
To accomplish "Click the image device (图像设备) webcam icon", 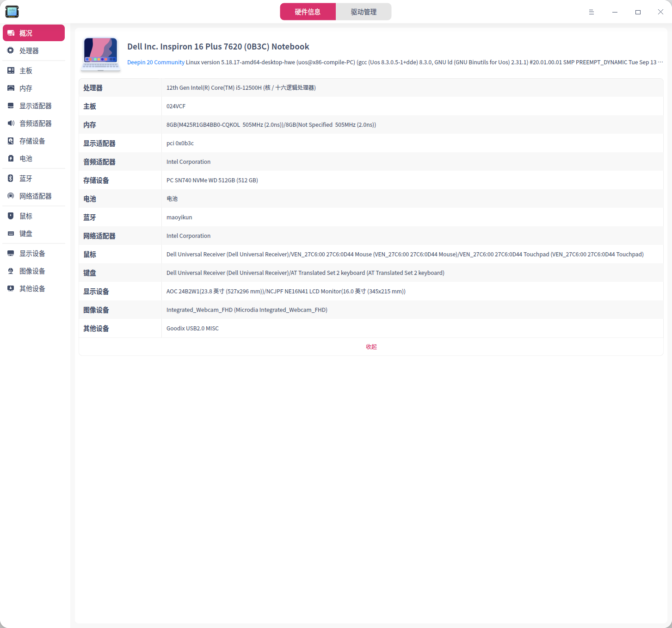I will (x=11, y=271).
